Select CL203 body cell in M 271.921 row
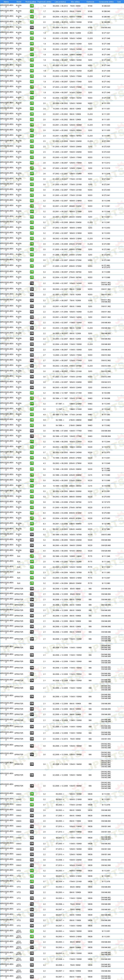This screenshot has width=124, height=980. 90,33
